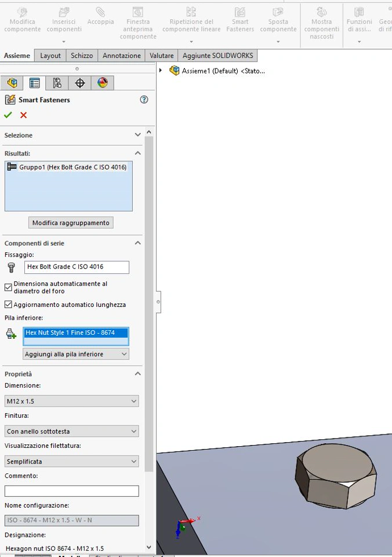Toggle Dimensiona automaticamente al diametro del foro
392x557 pixels.
tap(8, 287)
